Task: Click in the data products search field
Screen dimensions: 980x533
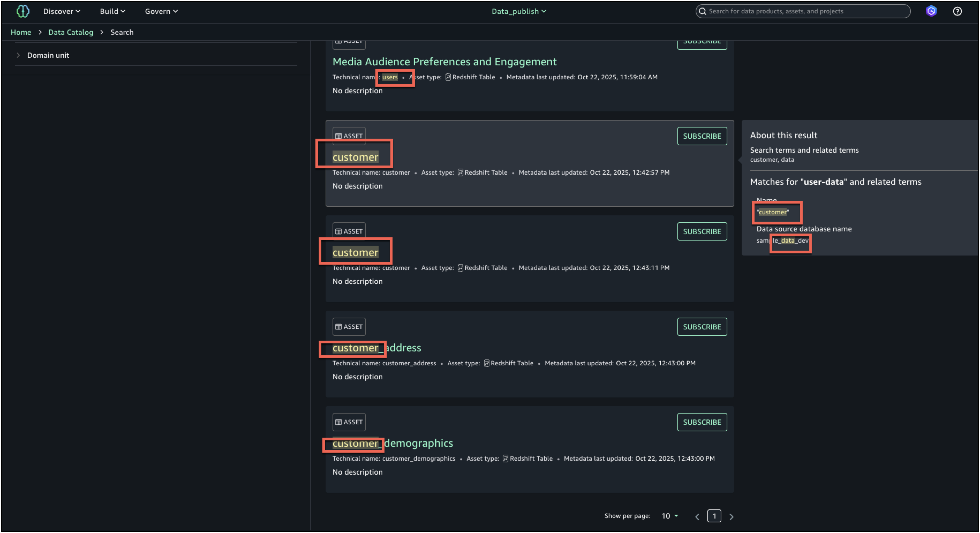Action: click(806, 12)
